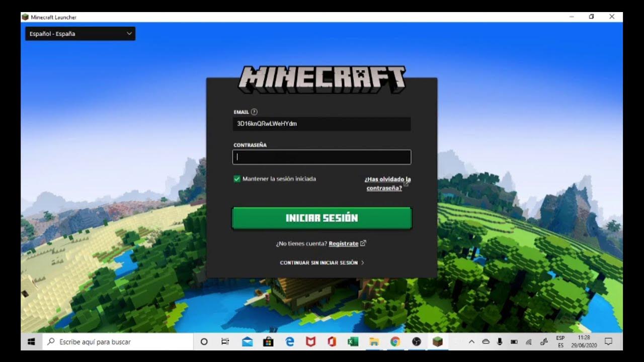Click the microphone tray icon
The height and width of the screenshot is (362, 644).
coord(500,342)
